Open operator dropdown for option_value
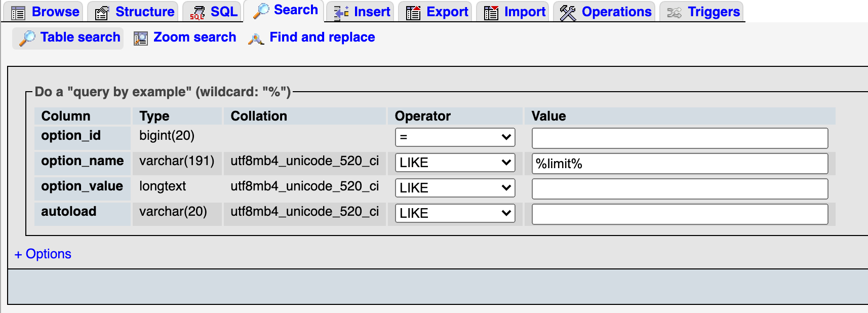 coord(455,188)
